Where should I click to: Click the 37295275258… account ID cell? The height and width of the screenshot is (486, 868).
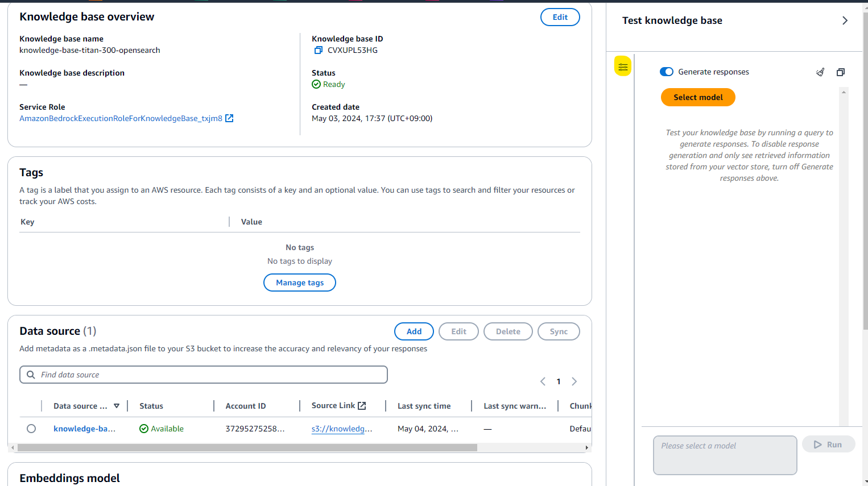coord(255,429)
